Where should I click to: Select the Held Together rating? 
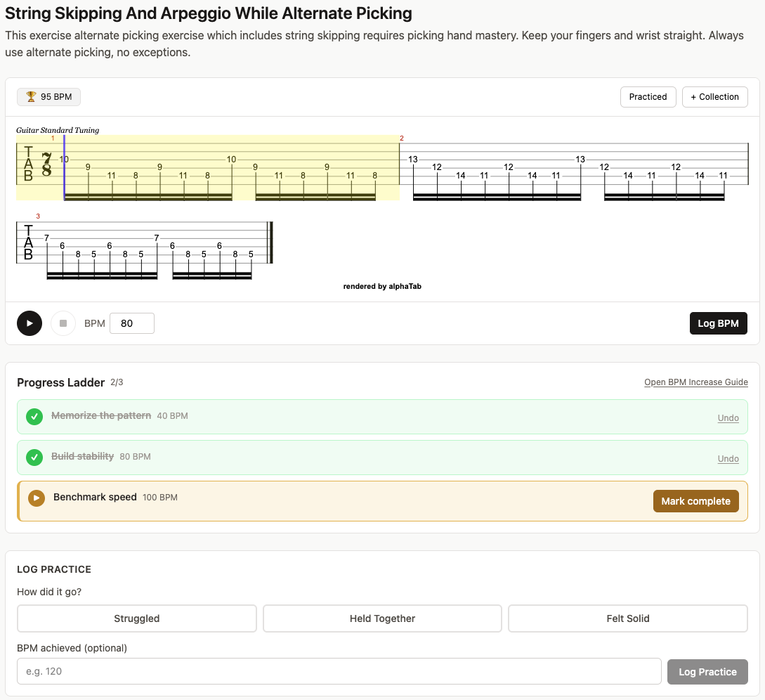tap(382, 618)
